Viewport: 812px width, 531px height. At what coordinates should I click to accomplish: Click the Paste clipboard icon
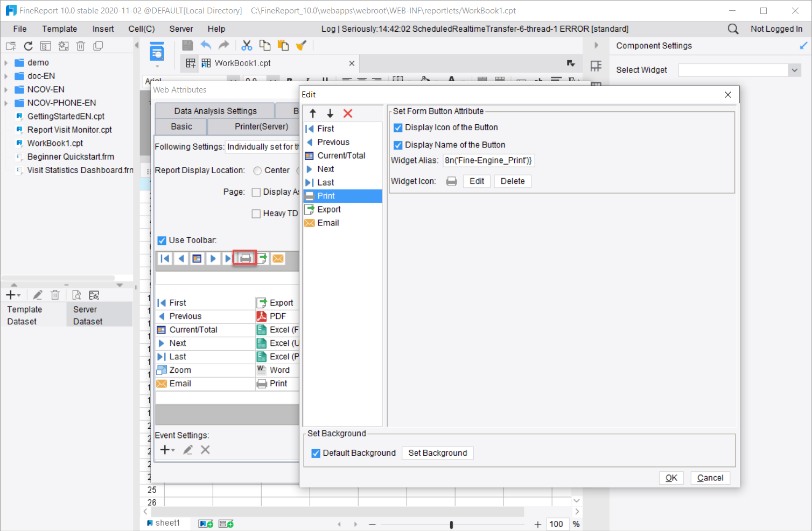pyautogui.click(x=283, y=45)
